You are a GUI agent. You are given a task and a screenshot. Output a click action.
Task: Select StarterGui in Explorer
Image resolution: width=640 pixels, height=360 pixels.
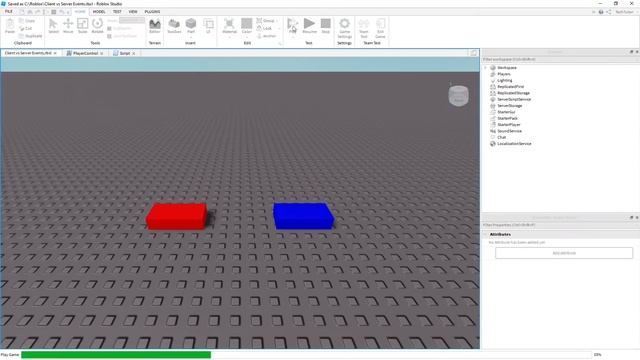(506, 112)
